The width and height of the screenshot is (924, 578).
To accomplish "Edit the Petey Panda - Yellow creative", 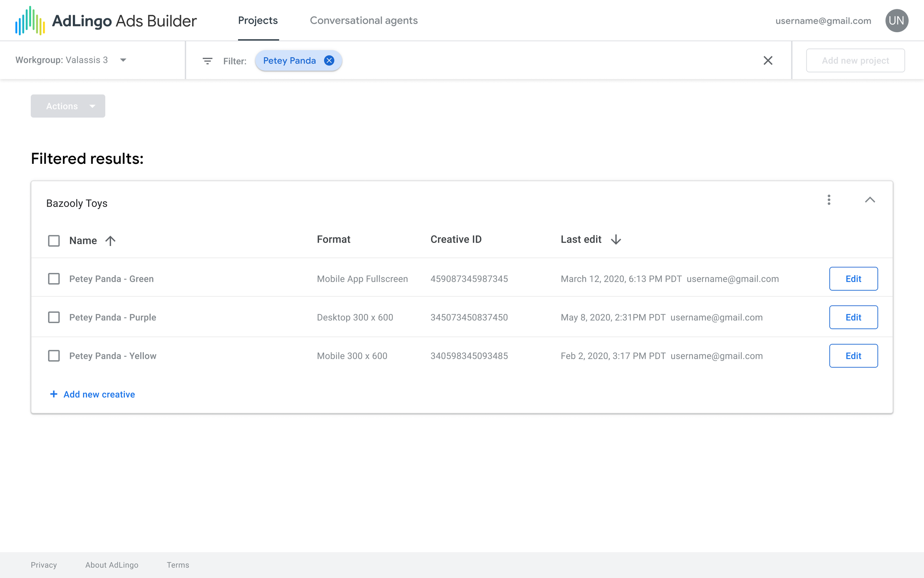I will 853,356.
